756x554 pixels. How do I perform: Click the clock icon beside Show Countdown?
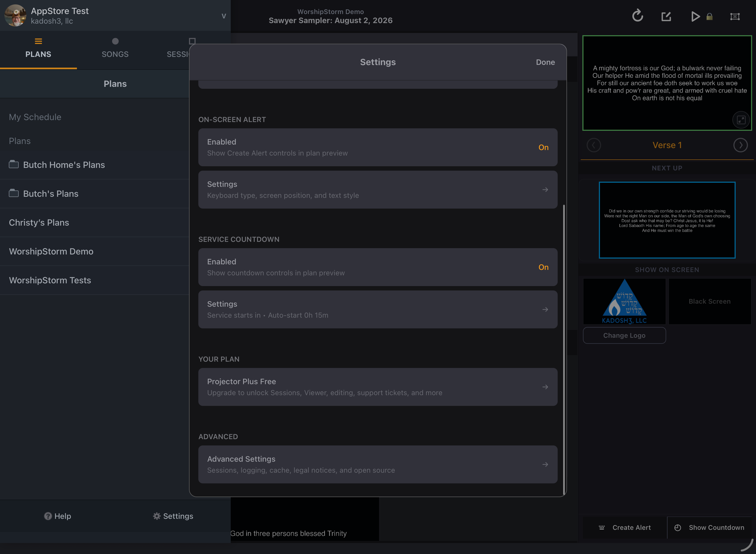click(x=677, y=528)
